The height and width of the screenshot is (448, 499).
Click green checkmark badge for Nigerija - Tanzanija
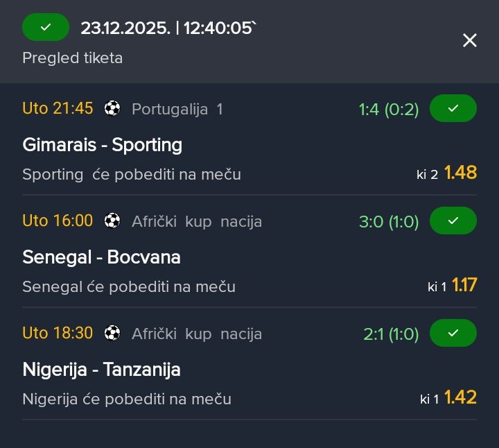[453, 334]
